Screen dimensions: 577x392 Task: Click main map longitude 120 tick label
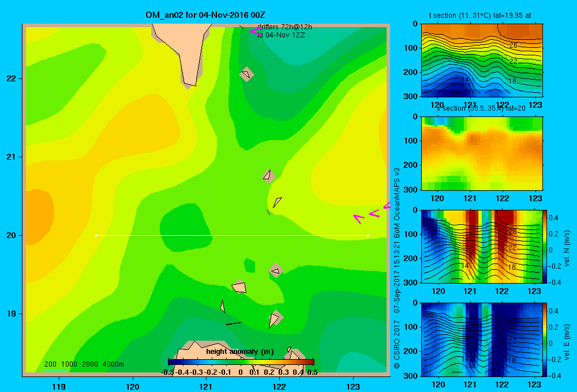point(133,386)
